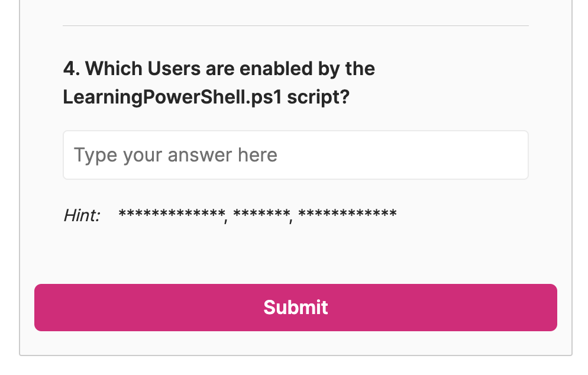Click the horizontal divider above question 4
The width and height of the screenshot is (588, 375).
tap(296, 26)
